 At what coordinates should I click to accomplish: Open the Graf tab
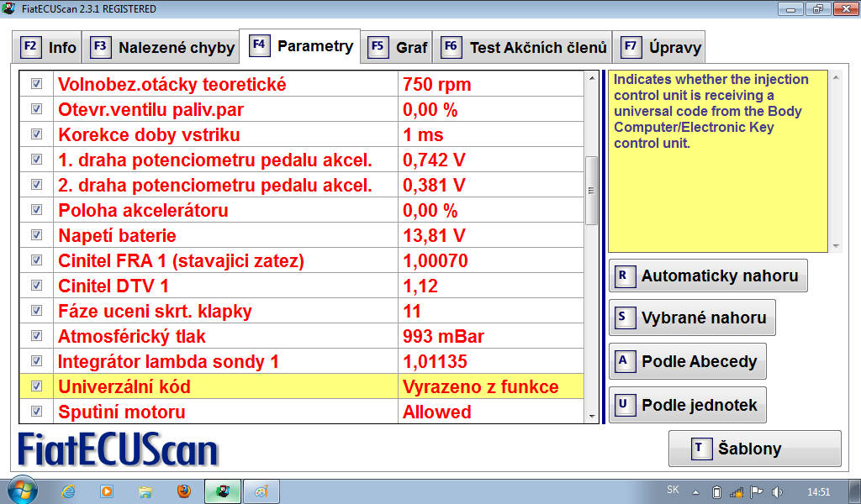(399, 47)
